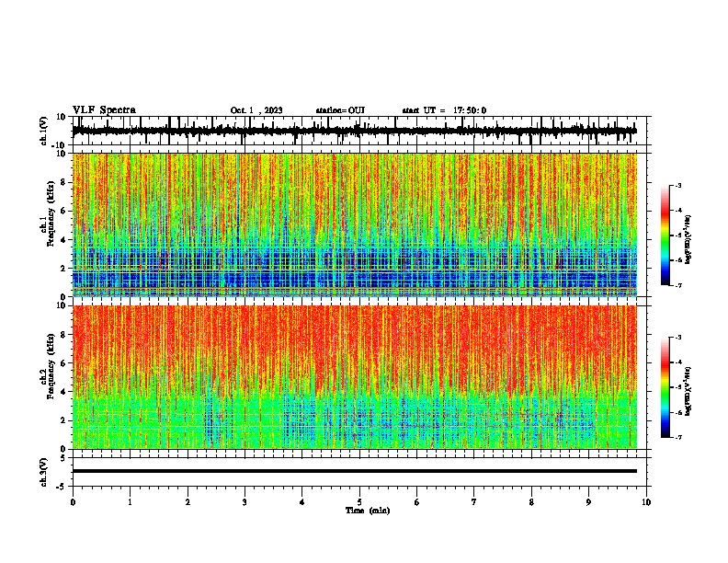The height and width of the screenshot is (563, 728).
Task: Click the "7" minute tick label on time axis
Action: click(474, 502)
